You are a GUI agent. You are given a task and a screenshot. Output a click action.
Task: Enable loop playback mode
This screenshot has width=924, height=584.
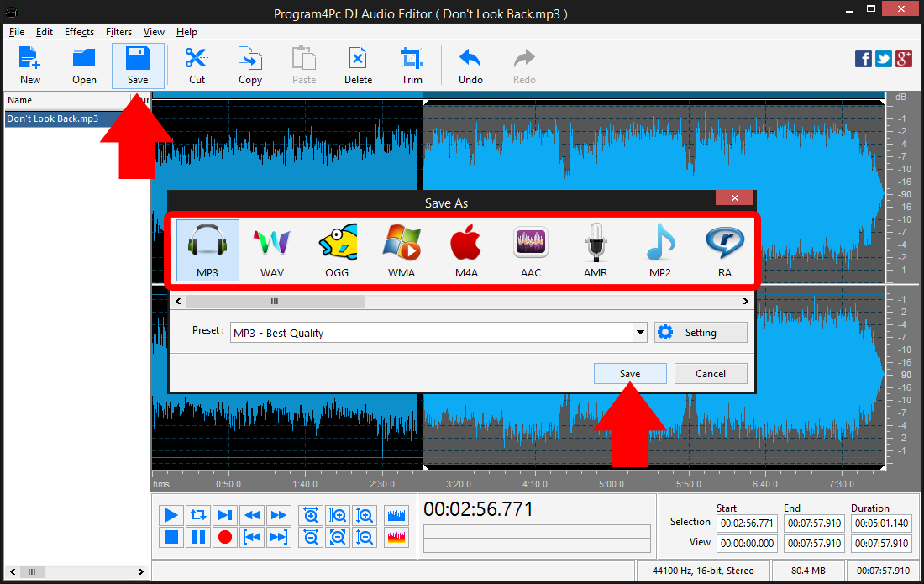tap(197, 515)
